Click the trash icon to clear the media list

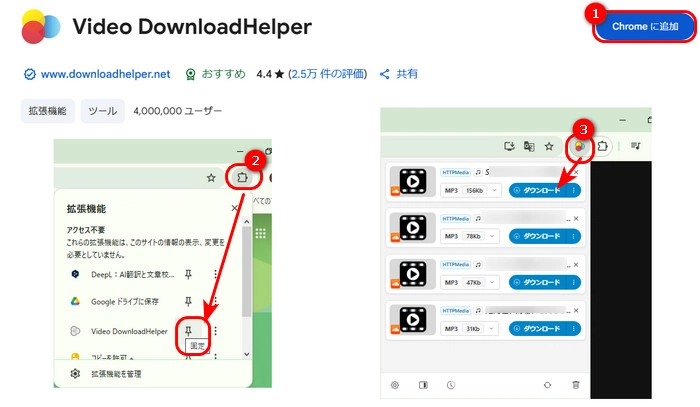(576, 385)
